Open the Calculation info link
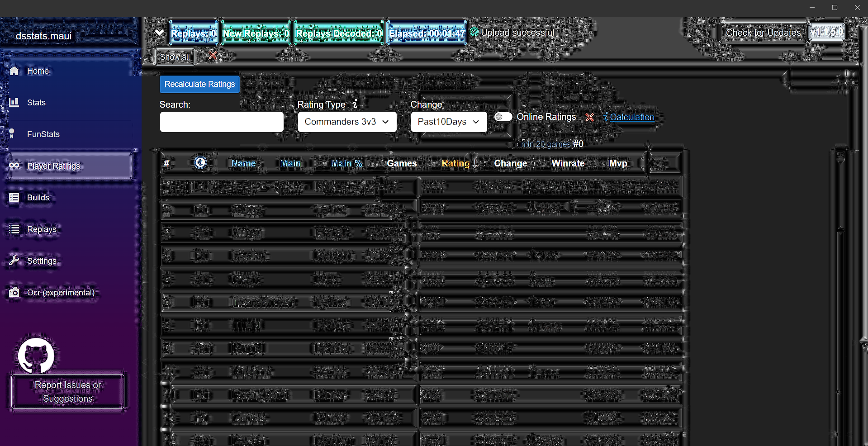 pos(632,117)
